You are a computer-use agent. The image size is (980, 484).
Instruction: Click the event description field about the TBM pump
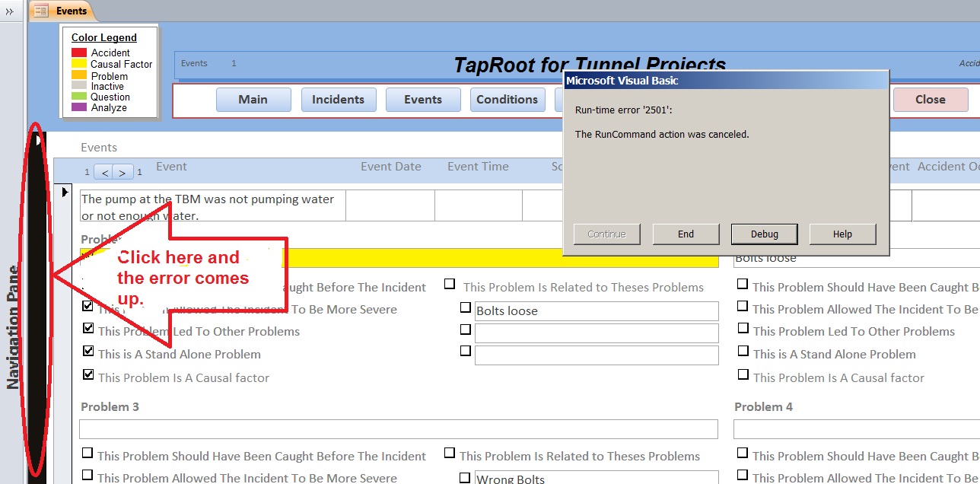tap(212, 207)
